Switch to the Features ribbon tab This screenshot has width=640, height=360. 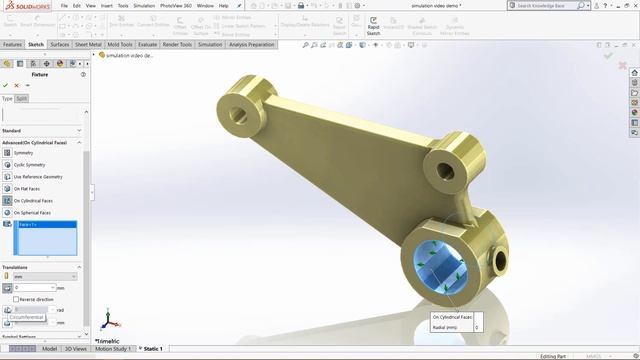[12, 44]
